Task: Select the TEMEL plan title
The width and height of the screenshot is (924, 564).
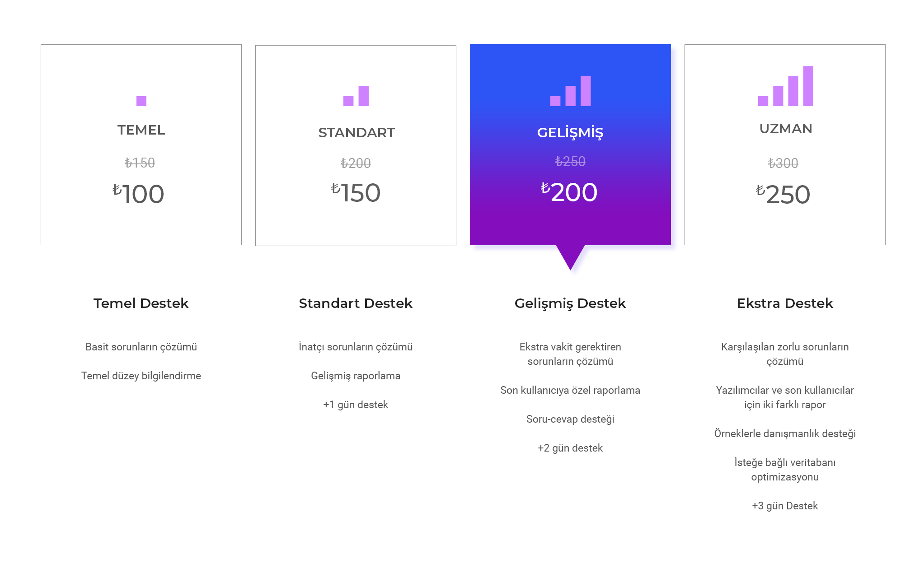Action: pos(141,130)
